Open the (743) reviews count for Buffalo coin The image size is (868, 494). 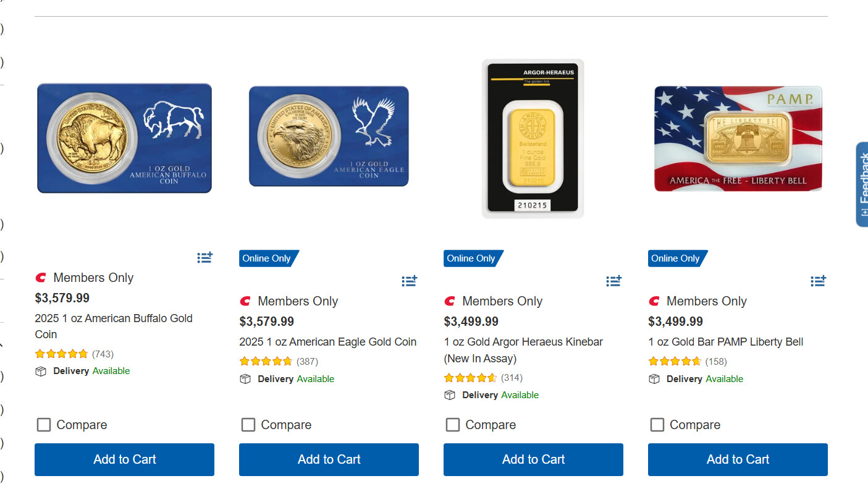103,354
